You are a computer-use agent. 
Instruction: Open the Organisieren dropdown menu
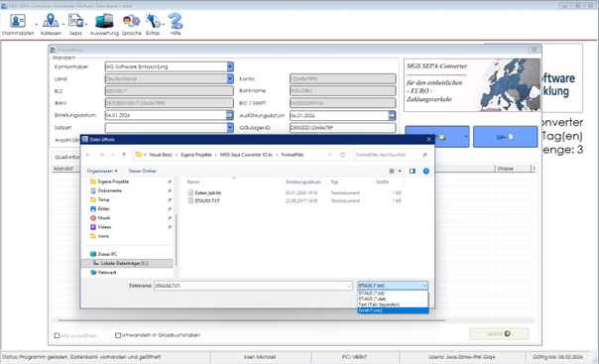(102, 171)
